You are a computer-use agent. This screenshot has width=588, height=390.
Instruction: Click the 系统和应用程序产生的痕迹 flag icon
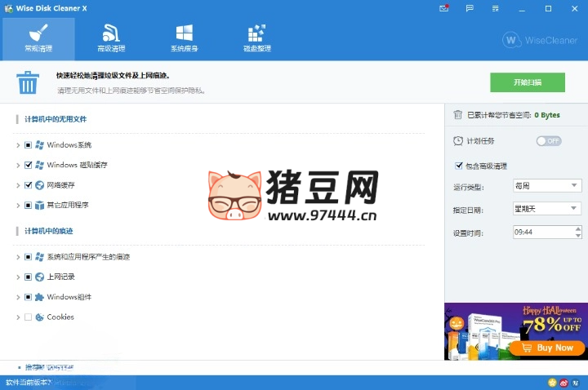[x=39, y=257]
